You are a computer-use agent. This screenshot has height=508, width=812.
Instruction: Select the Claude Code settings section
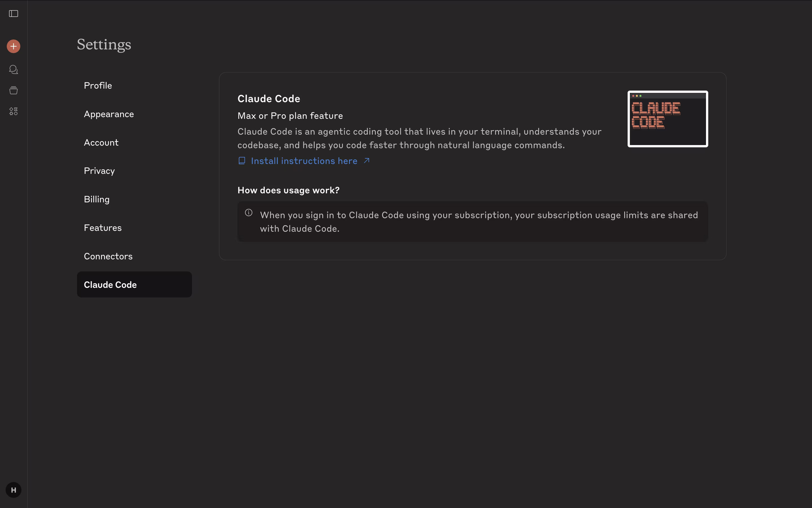click(x=134, y=284)
